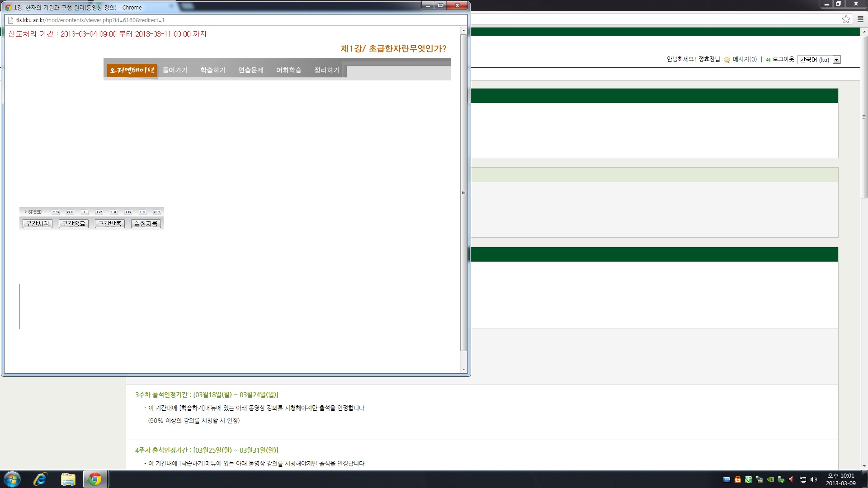Set playback speed to 1.2
Image resolution: width=868 pixels, height=488 pixels.
99,212
